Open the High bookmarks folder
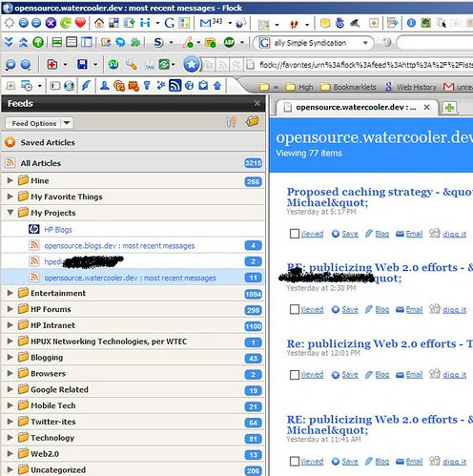Screen dimensions: 473x476 (299, 87)
